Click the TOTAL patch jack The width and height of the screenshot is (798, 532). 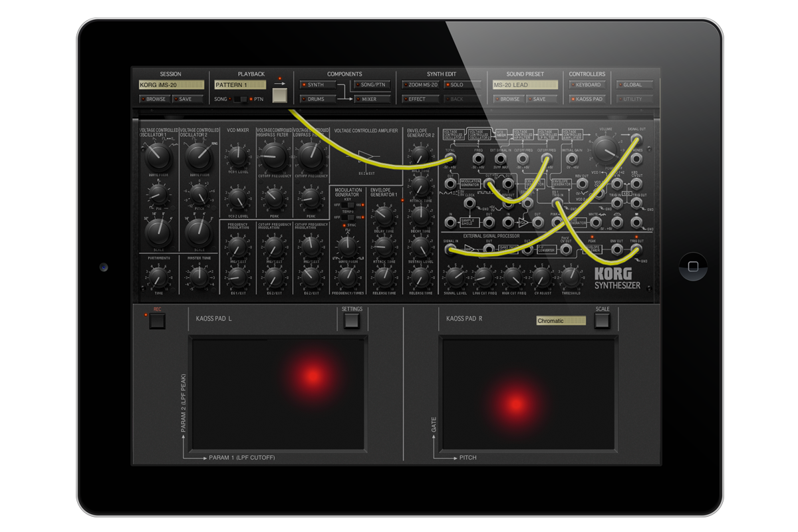pos(450,158)
